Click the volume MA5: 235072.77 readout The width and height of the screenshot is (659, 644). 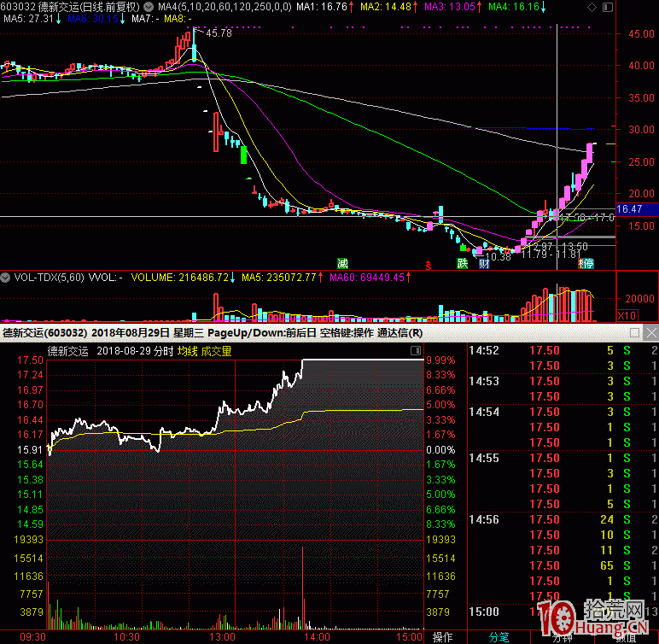click(278, 278)
